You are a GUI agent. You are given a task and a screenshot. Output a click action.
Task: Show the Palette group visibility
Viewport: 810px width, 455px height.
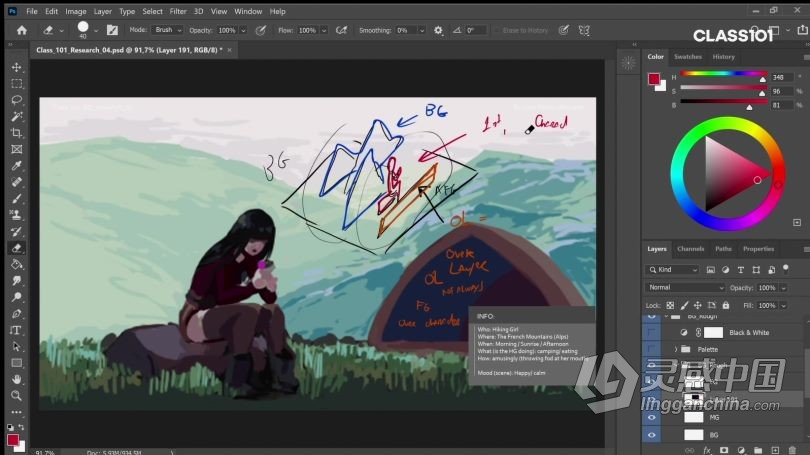pos(651,350)
